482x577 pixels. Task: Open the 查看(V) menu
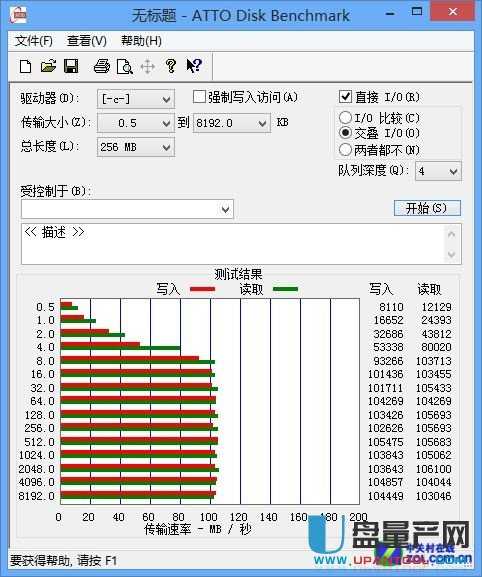tap(87, 41)
